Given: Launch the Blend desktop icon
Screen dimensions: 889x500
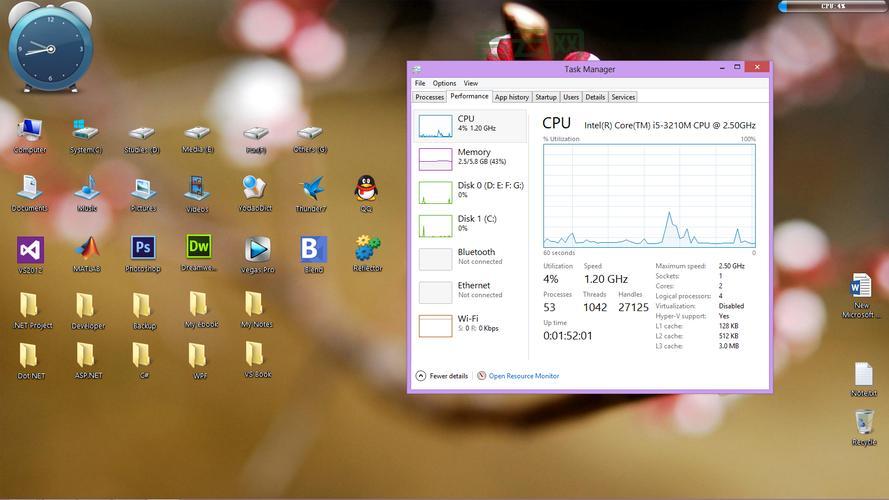Looking at the screenshot, I should click(x=314, y=255).
